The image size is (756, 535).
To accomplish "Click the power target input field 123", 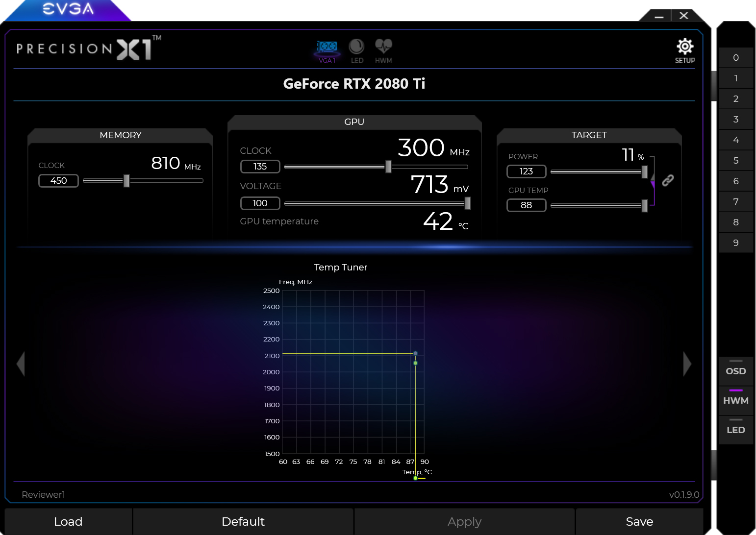I will click(x=526, y=171).
